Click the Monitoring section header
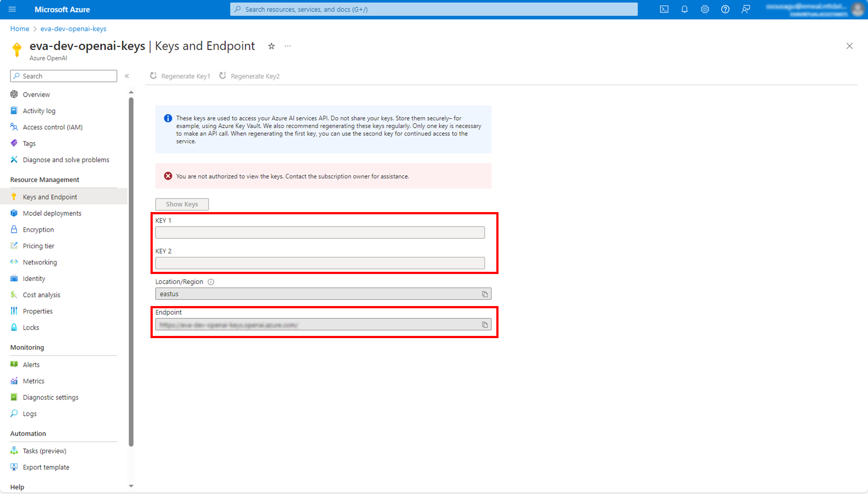868x494 pixels. pyautogui.click(x=27, y=347)
